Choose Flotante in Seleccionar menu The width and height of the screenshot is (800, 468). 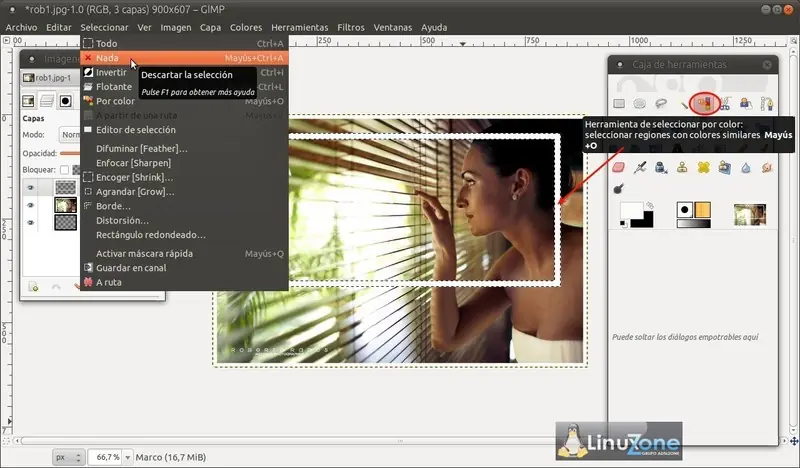pyautogui.click(x=184, y=87)
